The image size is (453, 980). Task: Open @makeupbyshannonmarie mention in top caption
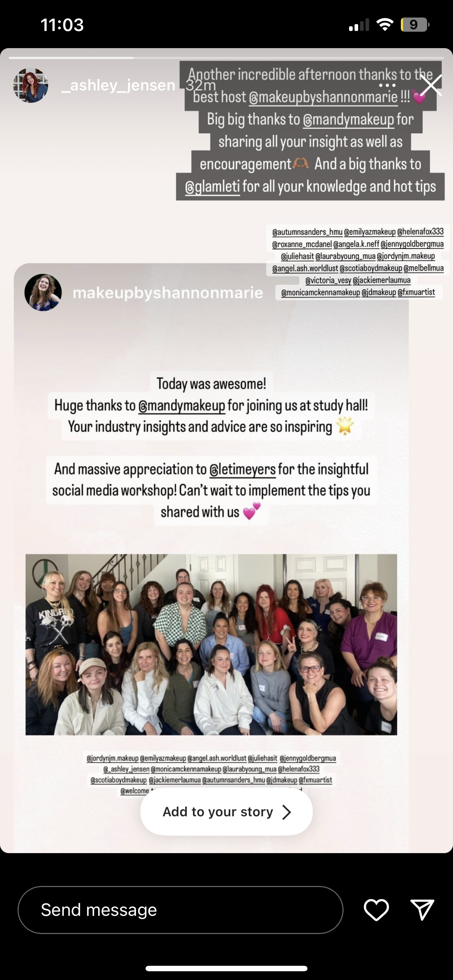pos(323,97)
